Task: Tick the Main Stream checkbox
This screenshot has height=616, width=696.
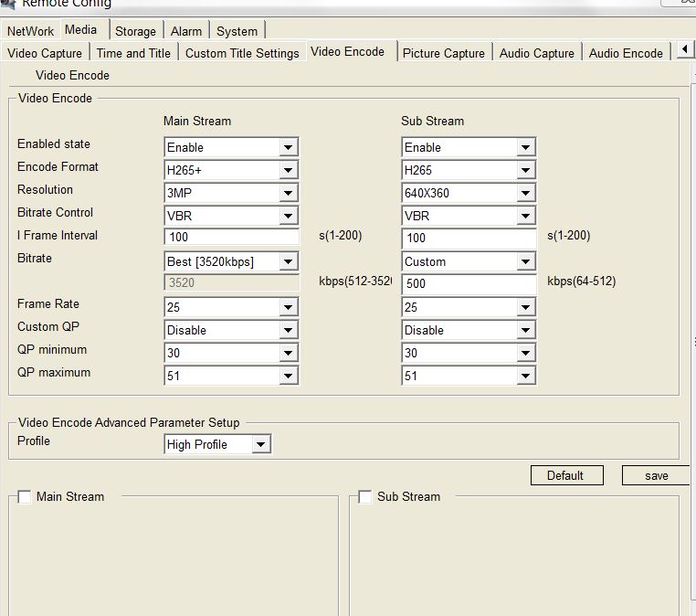Action: [x=25, y=496]
